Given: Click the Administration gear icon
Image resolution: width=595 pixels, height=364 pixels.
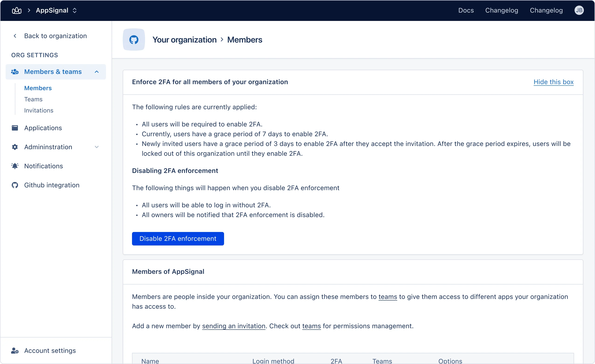Looking at the screenshot, I should [x=15, y=147].
